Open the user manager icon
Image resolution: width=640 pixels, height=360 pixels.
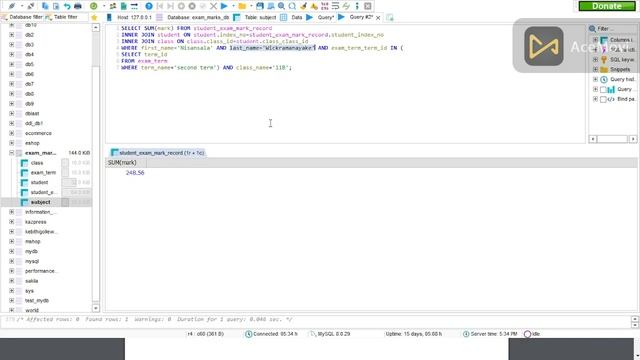(113, 6)
